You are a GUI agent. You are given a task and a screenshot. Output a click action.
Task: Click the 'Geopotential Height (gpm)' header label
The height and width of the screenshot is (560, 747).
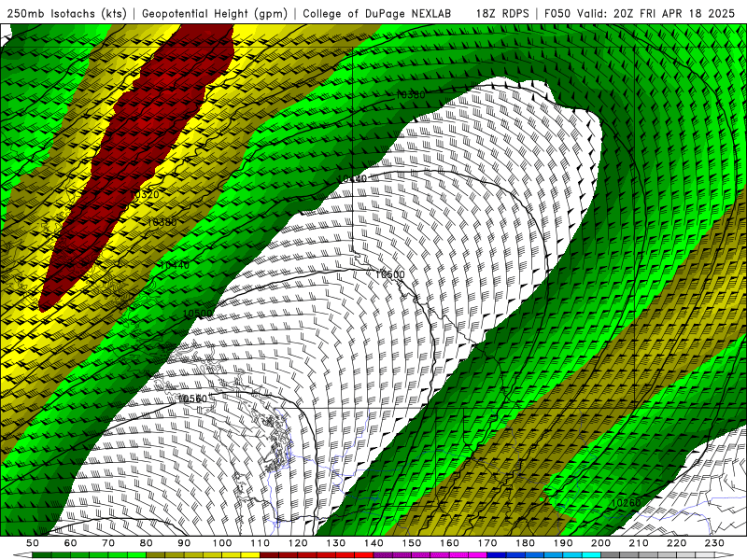pyautogui.click(x=215, y=13)
